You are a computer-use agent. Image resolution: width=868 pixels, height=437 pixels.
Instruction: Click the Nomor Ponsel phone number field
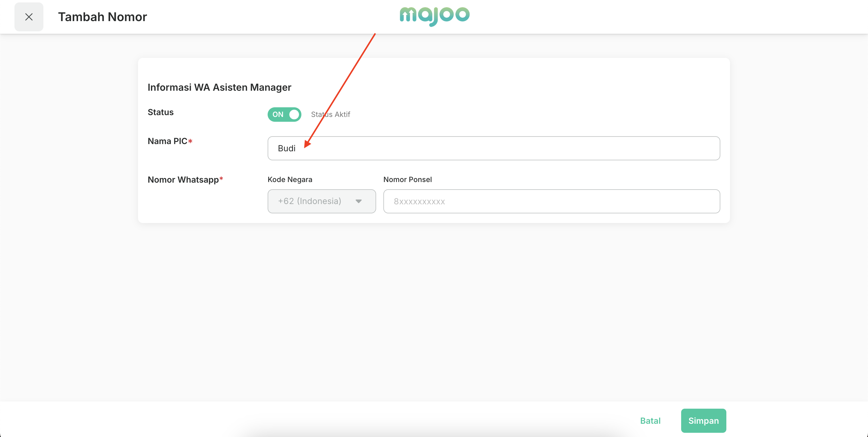[551, 201]
